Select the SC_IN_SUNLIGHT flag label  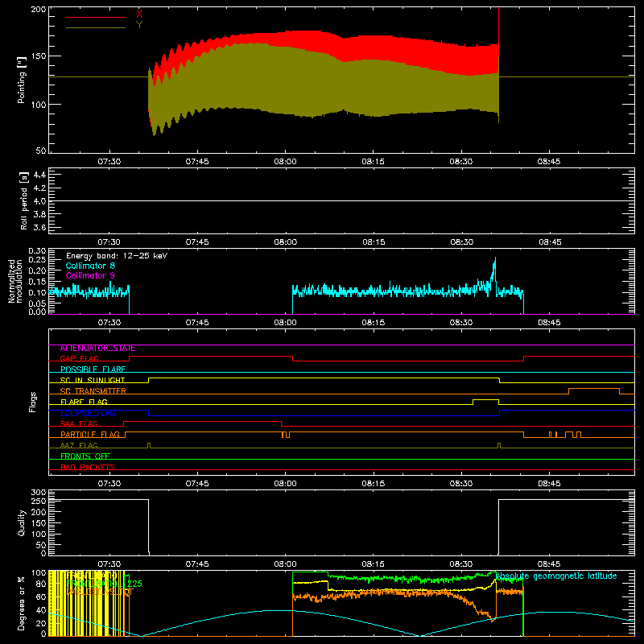tap(93, 380)
